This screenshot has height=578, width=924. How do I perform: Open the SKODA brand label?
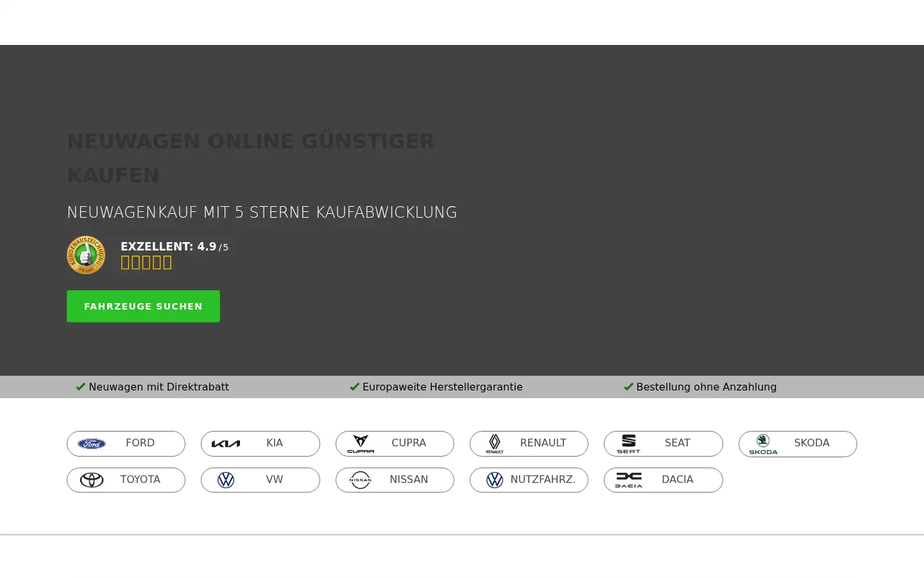812,443
